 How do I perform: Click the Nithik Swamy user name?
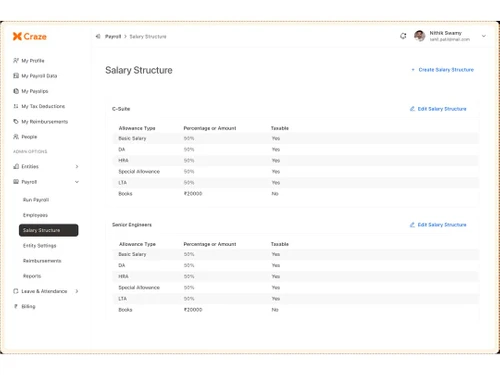point(445,33)
